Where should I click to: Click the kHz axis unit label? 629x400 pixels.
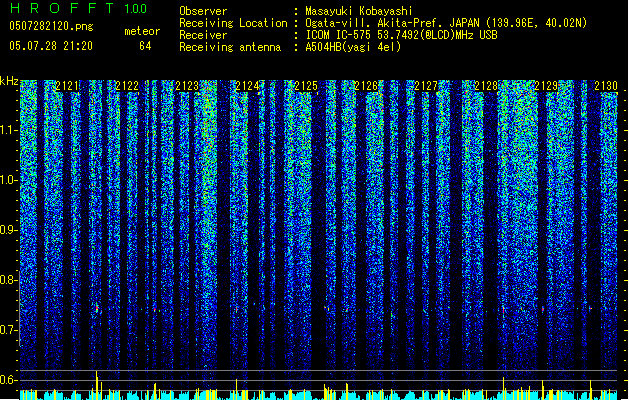click(9, 81)
